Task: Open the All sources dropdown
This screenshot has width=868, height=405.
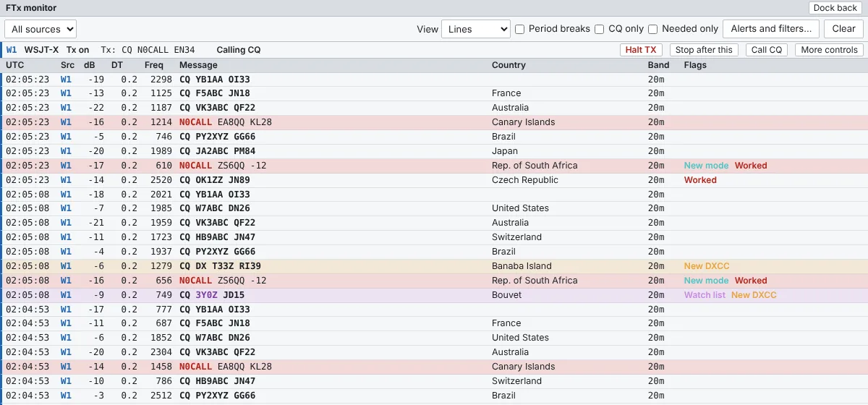Action: click(41, 29)
